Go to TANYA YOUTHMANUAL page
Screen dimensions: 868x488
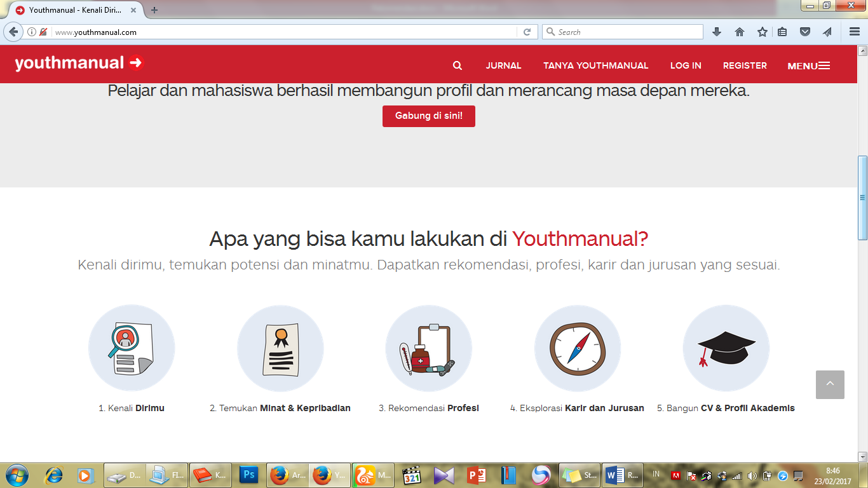(595, 65)
